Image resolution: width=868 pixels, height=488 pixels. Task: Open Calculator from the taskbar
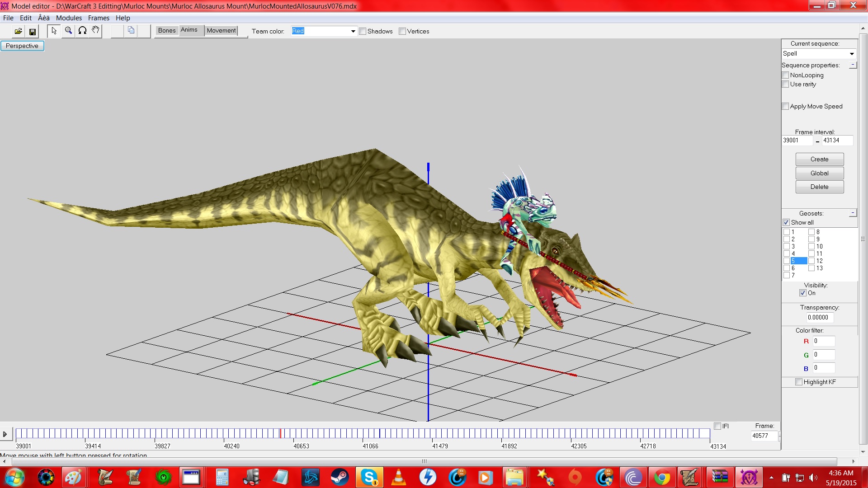pos(222,477)
